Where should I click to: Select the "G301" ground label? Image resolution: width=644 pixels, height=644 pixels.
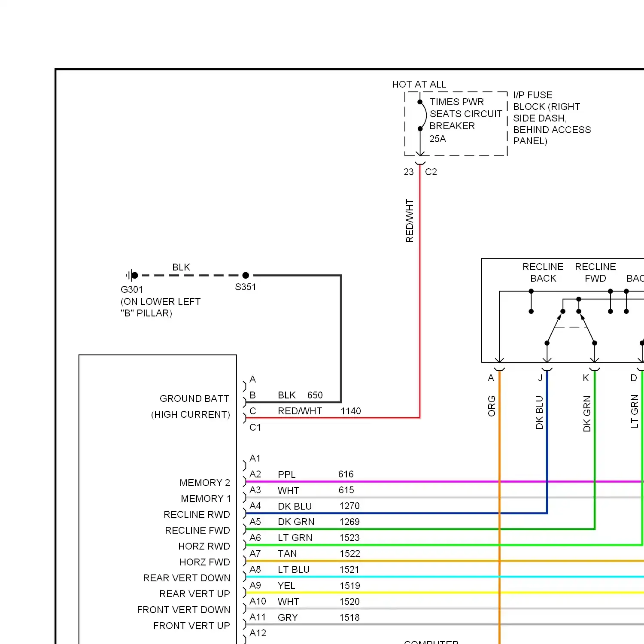click(132, 289)
